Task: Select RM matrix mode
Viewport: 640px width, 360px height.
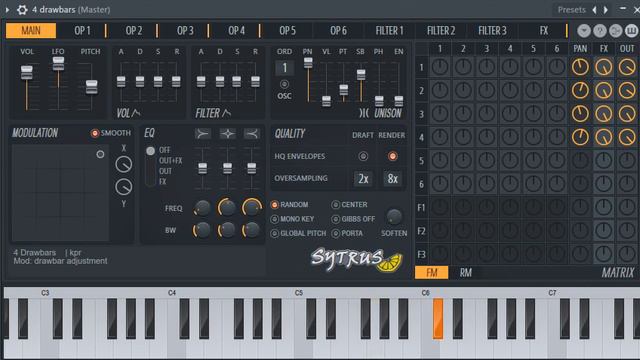Action: (466, 272)
